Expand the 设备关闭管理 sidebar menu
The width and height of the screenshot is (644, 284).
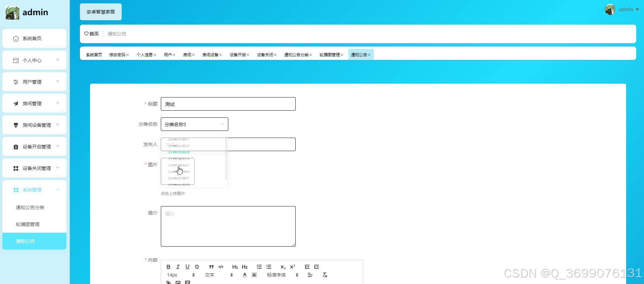[x=34, y=168]
